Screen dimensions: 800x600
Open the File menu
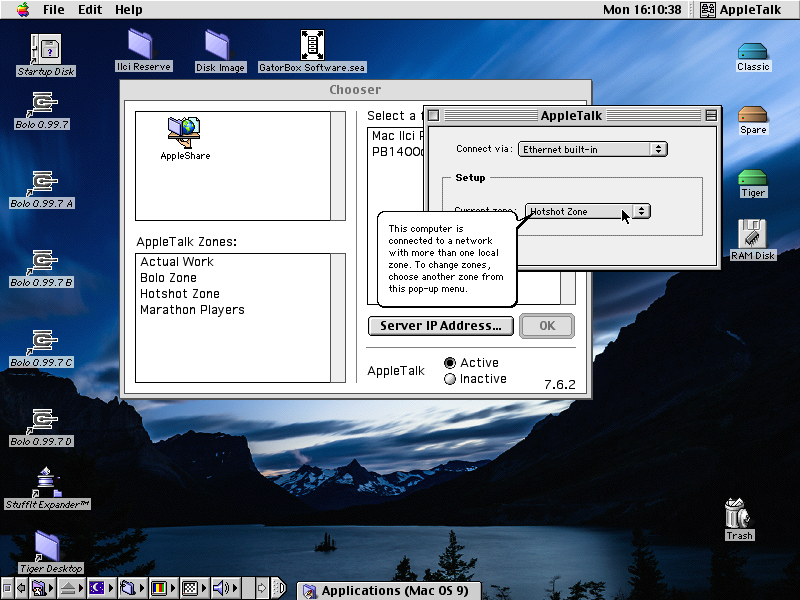[54, 10]
